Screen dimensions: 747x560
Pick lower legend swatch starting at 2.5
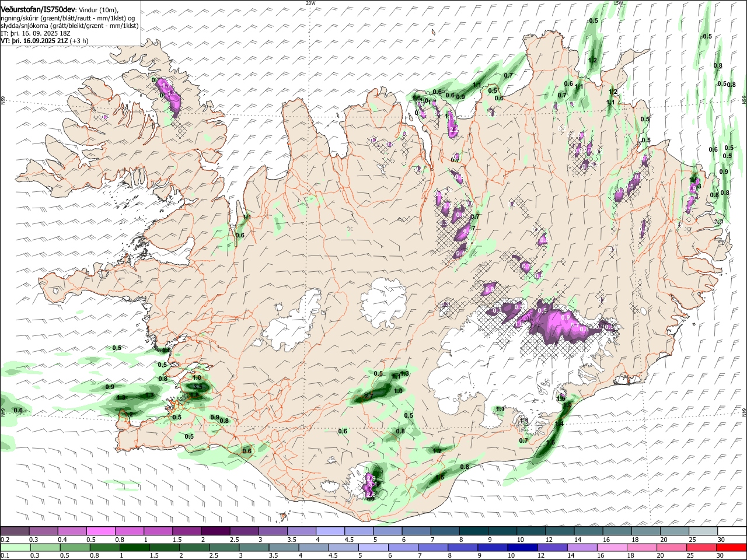[225, 547]
